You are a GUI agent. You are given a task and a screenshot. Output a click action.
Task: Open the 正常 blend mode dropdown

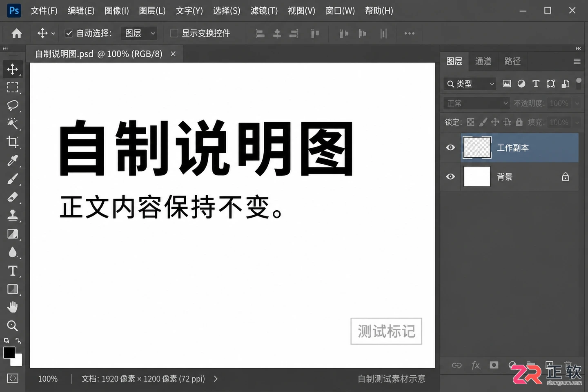coord(476,103)
